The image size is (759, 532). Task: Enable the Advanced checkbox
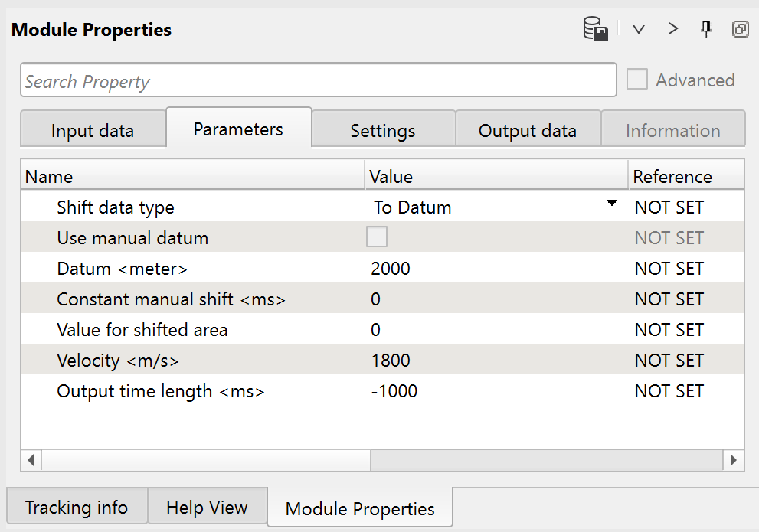pyautogui.click(x=637, y=80)
